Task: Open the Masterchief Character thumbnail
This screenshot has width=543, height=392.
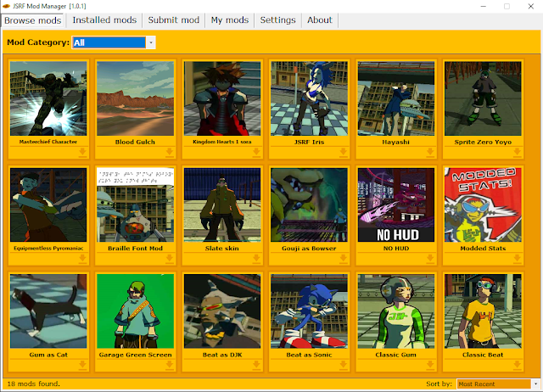Action: click(48, 98)
